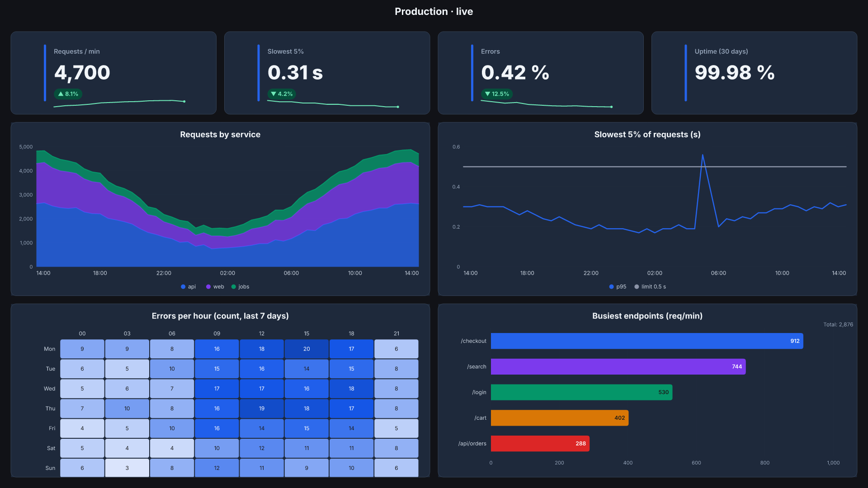The width and height of the screenshot is (868, 488).
Task: Select the /api/orders bar showing 288
Action: (x=540, y=443)
